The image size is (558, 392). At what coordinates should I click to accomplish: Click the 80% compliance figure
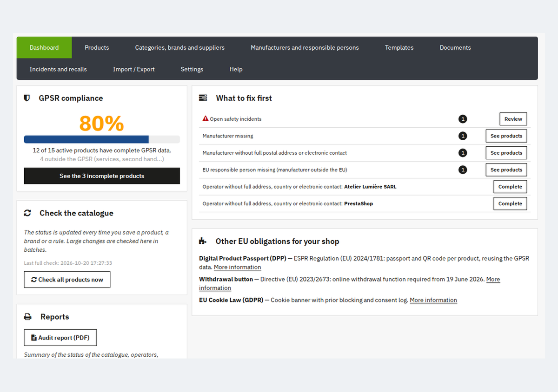pos(101,124)
